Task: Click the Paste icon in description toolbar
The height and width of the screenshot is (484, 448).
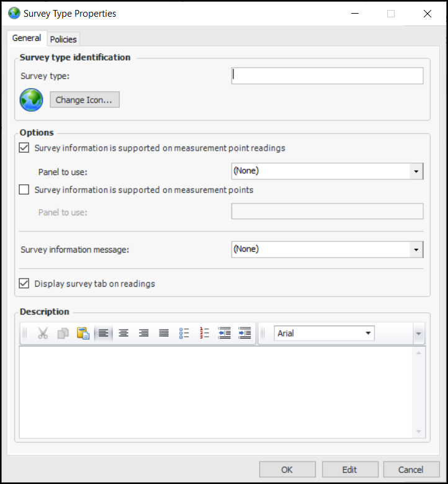Action: pyautogui.click(x=83, y=333)
